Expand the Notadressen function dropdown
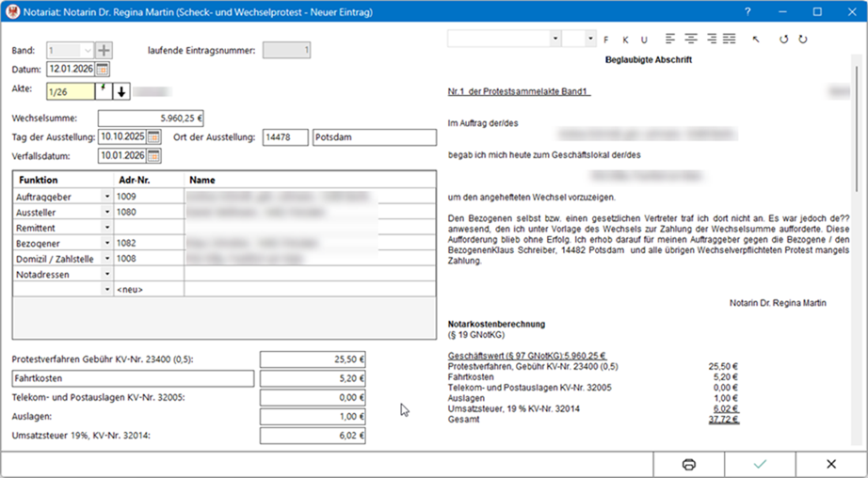Screen dimensions: 868x478 (x=106, y=274)
